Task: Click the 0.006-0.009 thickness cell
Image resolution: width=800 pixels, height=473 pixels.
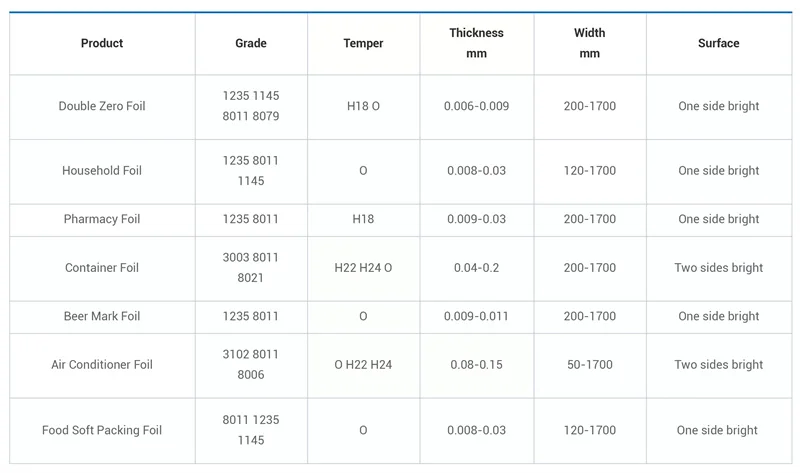Action: [476, 106]
